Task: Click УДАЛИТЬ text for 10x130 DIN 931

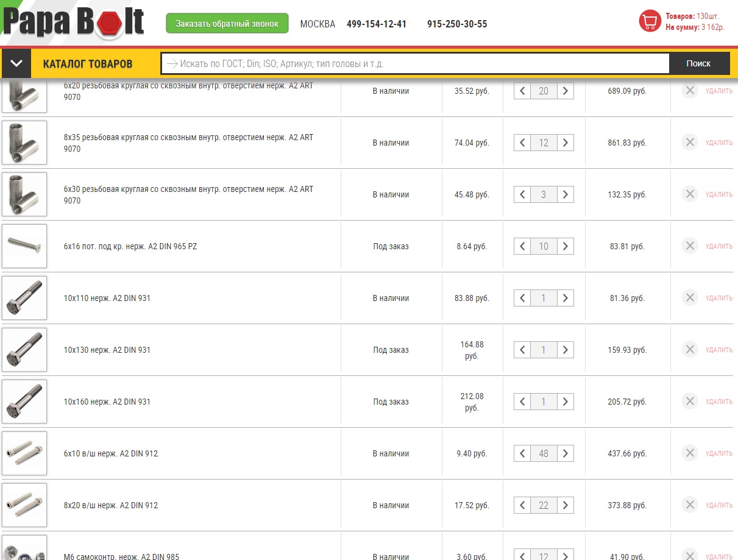Action: point(719,350)
